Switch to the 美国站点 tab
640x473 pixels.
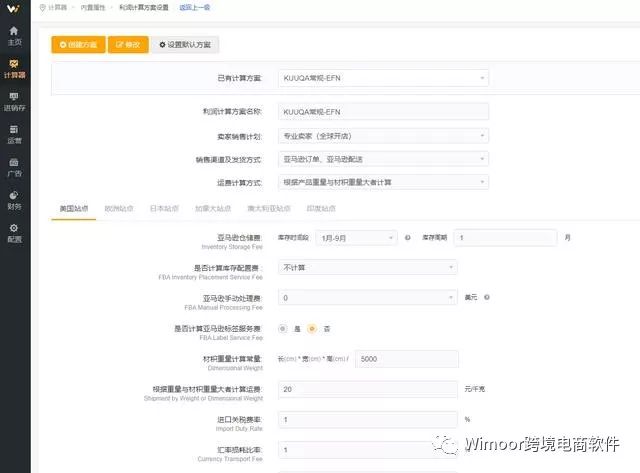click(74, 209)
